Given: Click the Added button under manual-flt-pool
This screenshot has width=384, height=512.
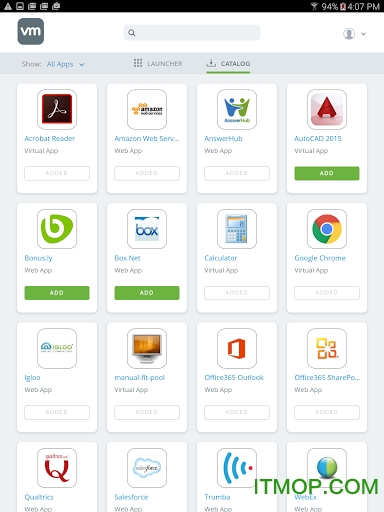Looking at the screenshot, I should 147,412.
